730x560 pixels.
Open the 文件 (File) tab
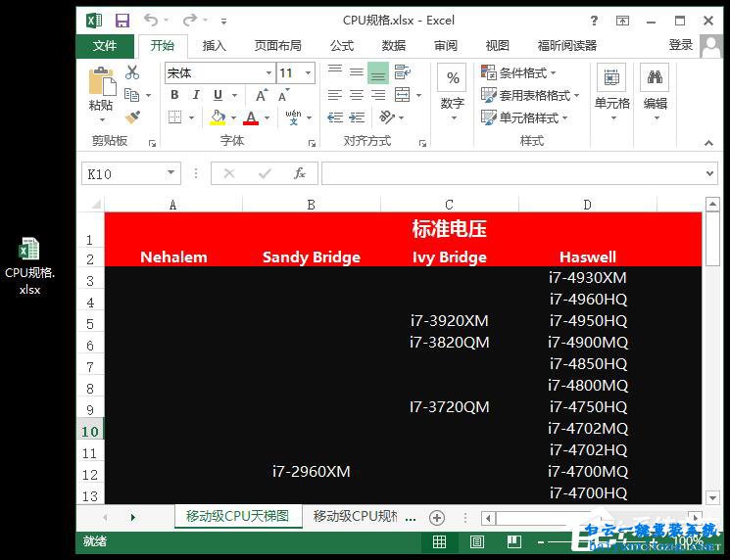[x=105, y=46]
